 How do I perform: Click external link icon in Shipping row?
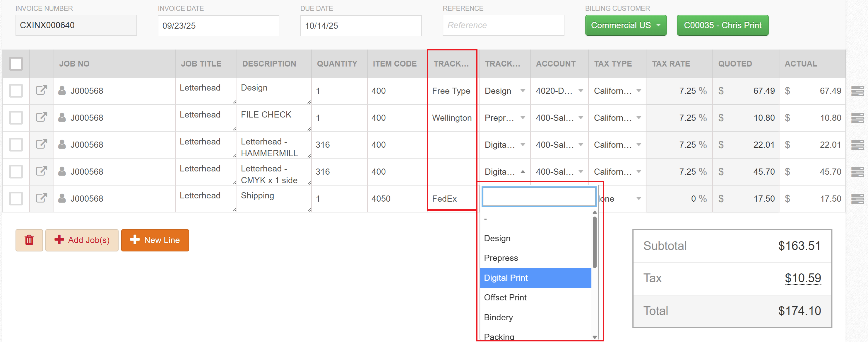42,198
